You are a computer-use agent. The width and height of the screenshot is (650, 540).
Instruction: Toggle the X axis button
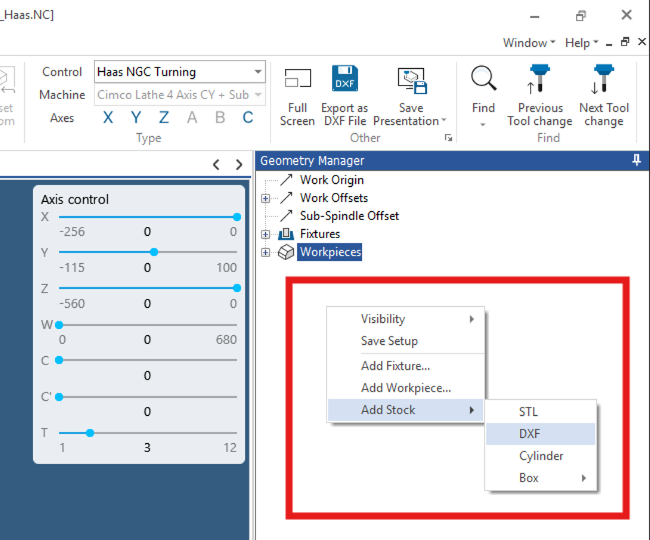pyautogui.click(x=108, y=118)
